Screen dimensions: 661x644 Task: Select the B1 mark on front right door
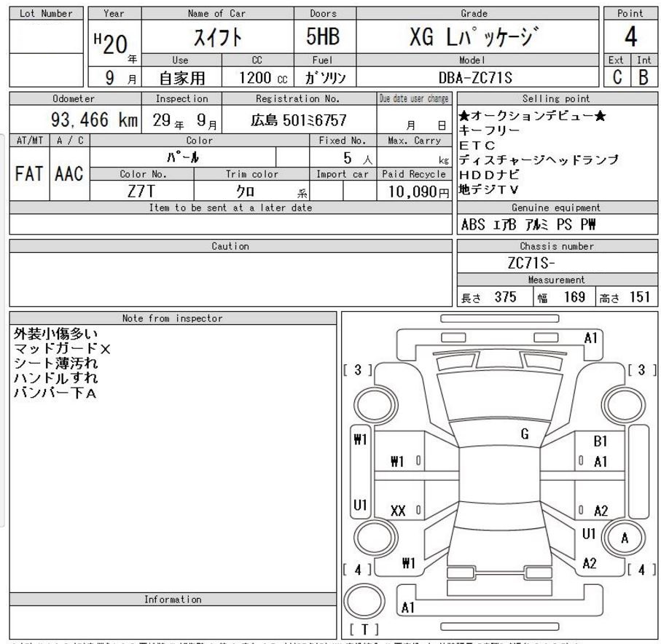[x=600, y=441]
